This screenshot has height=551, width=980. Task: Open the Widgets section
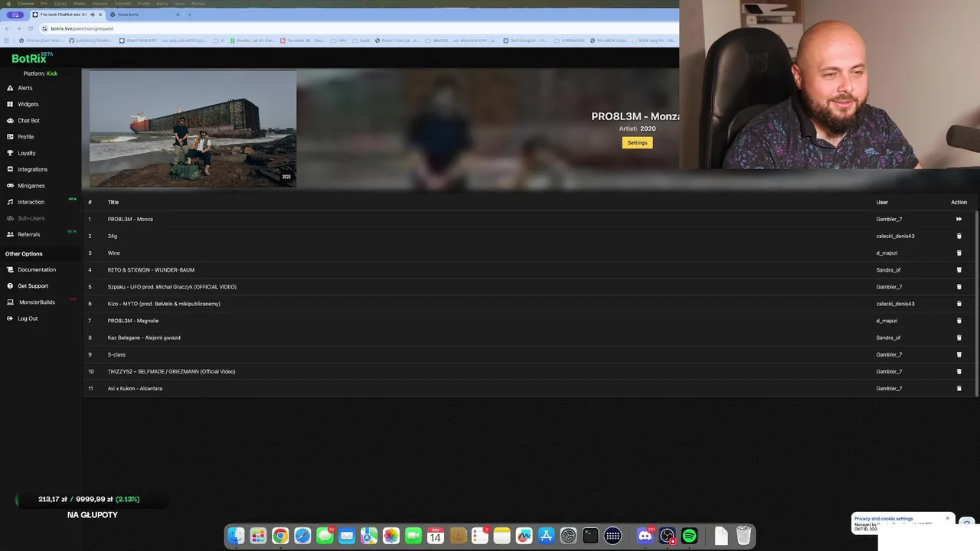[28, 104]
